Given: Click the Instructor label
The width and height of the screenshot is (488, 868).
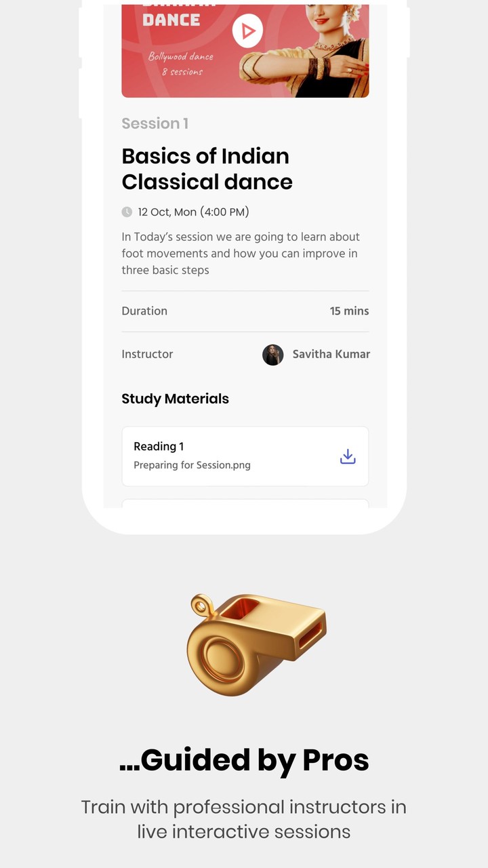Looking at the screenshot, I should point(147,354).
